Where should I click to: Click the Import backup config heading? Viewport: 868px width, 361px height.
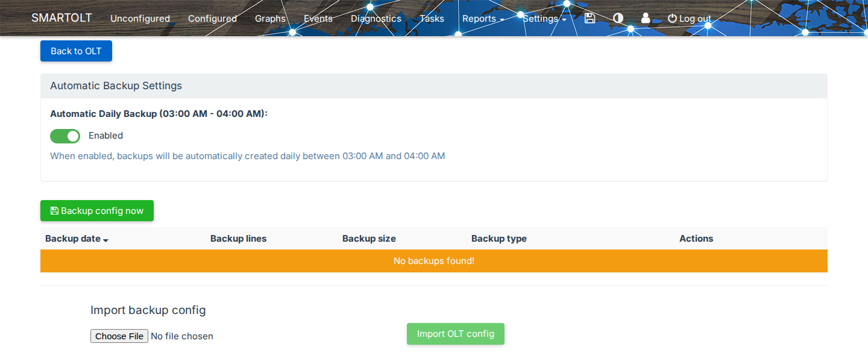148,310
